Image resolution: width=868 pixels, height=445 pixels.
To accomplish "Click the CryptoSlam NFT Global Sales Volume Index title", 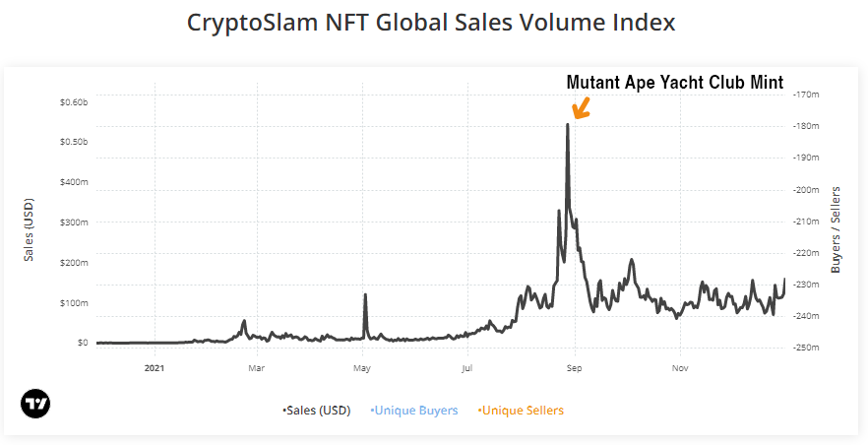I will point(431,23).
